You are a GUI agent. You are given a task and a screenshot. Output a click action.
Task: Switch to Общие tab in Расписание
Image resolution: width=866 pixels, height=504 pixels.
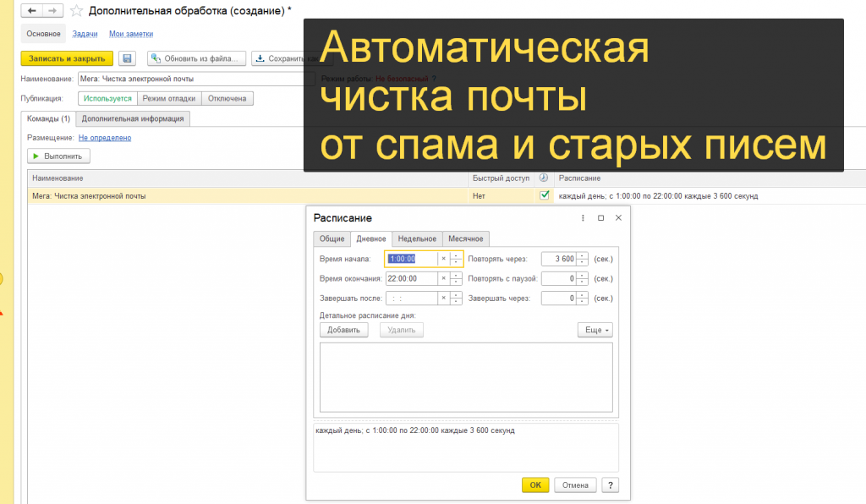332,238
